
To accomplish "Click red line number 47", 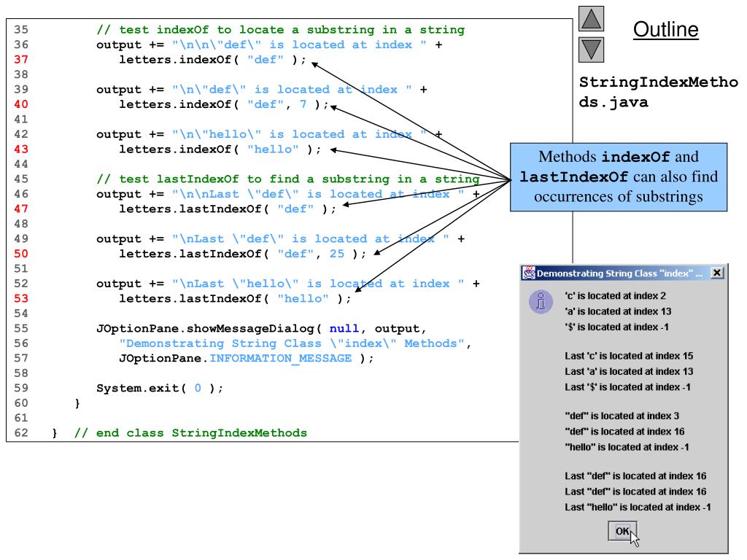I will pos(21,209).
